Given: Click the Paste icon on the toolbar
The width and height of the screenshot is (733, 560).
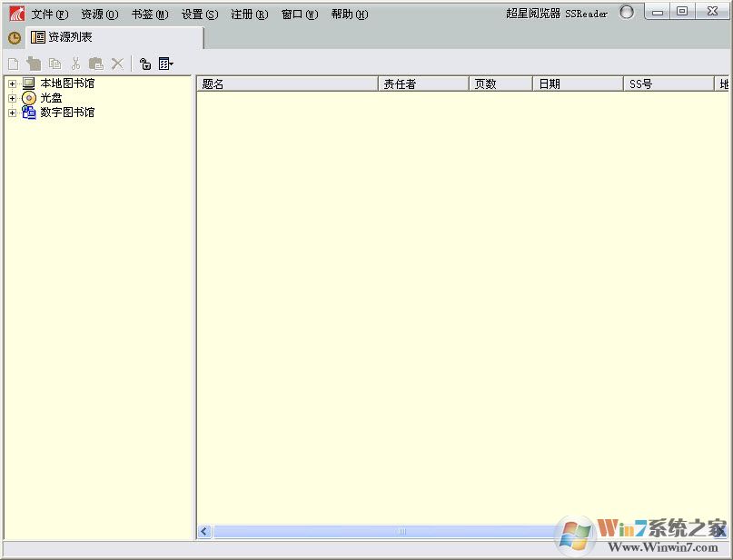Looking at the screenshot, I should 95,64.
